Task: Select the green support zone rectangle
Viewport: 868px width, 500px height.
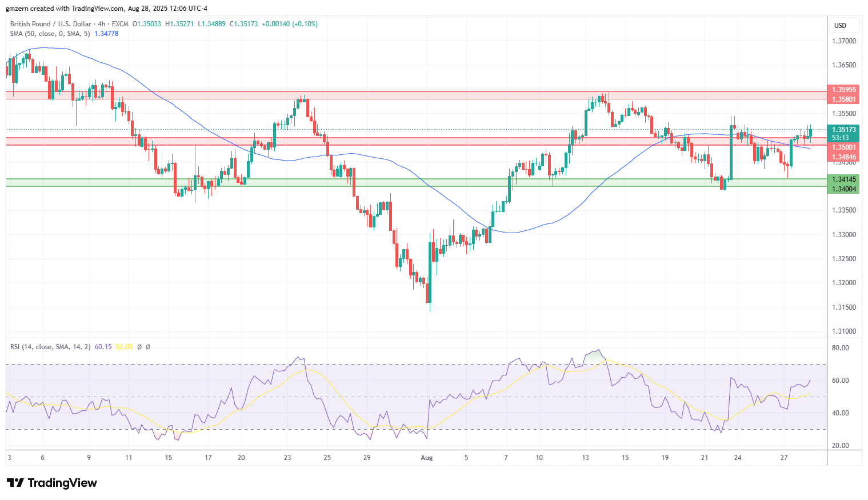Action: point(416,182)
